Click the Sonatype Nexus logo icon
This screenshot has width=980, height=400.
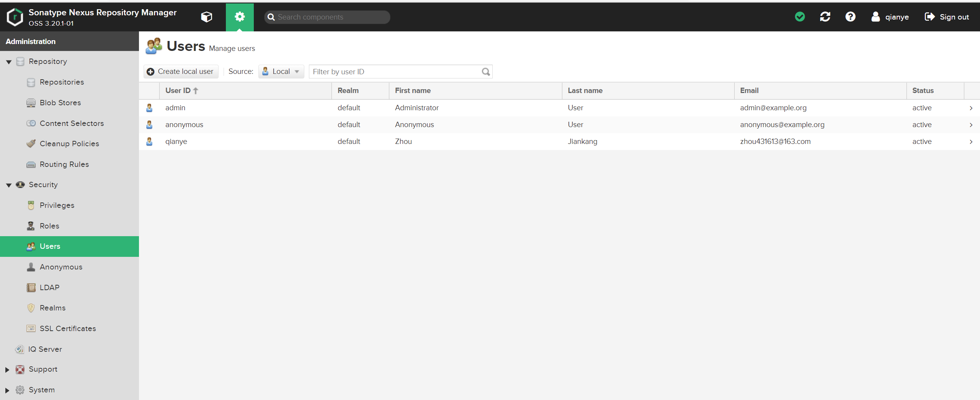coord(15,17)
